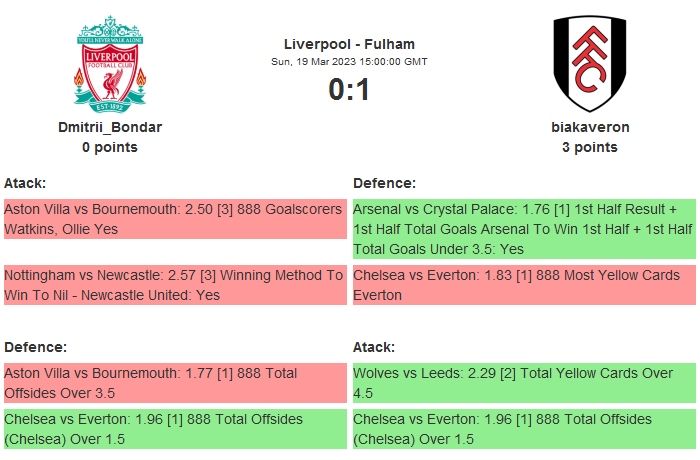Click the Liverpool - Fulham match title

coord(349,44)
